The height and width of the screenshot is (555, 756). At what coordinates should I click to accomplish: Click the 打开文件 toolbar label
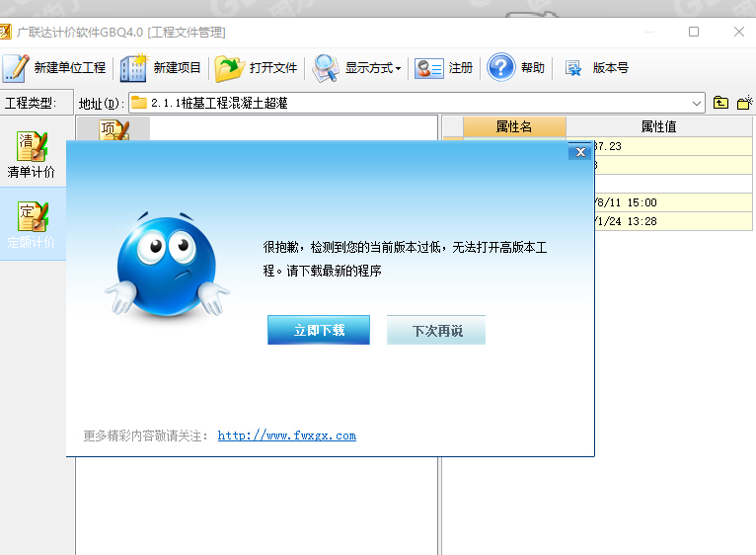273,68
